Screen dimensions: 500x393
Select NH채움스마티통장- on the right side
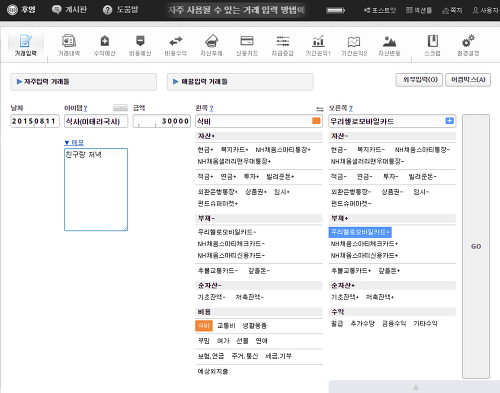(422, 150)
